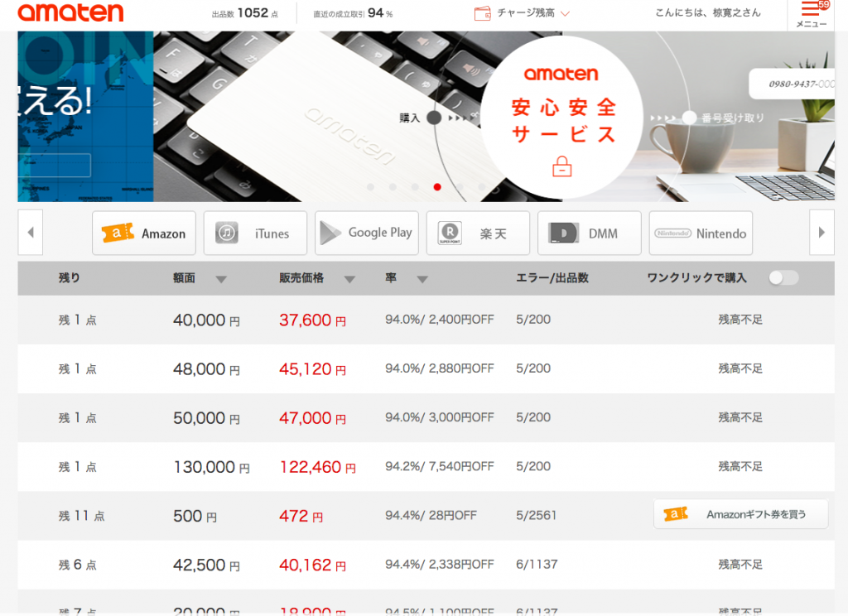Image resolution: width=848 pixels, height=616 pixels.
Task: Click the Rakuten R point icon
Action: pyautogui.click(x=450, y=233)
